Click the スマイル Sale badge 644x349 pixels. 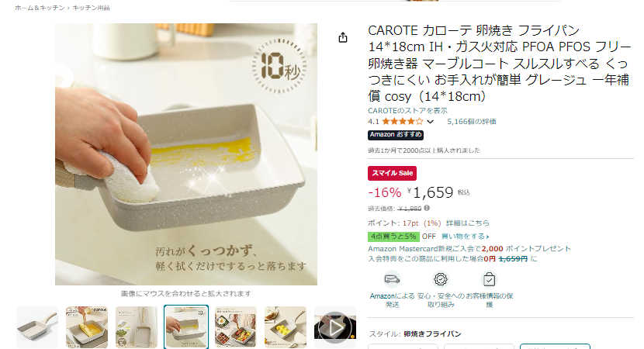pos(393,173)
